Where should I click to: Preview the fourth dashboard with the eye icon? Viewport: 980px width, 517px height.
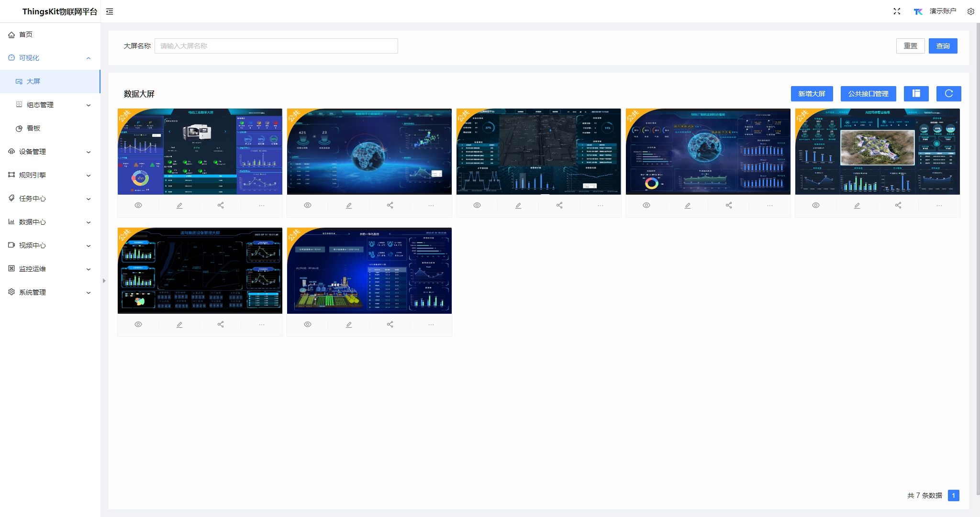point(646,206)
